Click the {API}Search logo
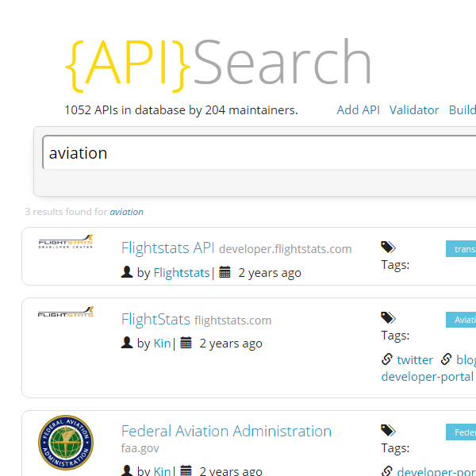Viewport: 476px width, 476px height. coord(219,64)
